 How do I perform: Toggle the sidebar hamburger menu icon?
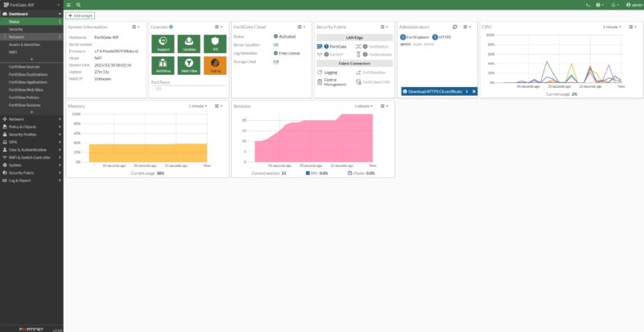point(68,5)
